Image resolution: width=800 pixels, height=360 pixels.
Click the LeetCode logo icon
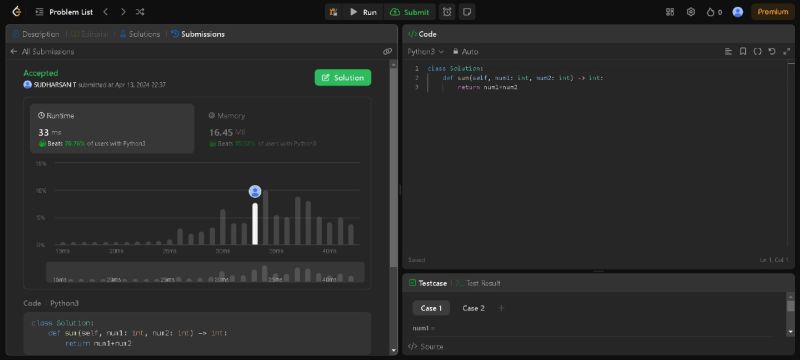point(16,12)
